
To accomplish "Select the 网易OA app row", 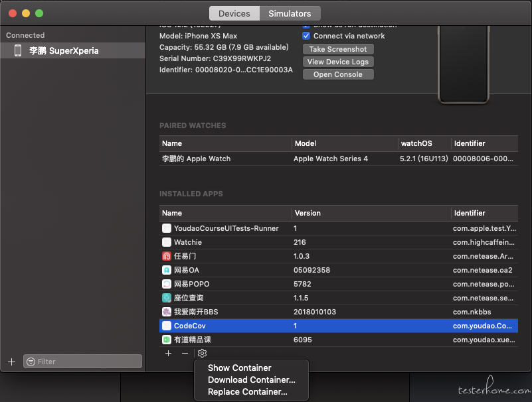I will (339, 270).
